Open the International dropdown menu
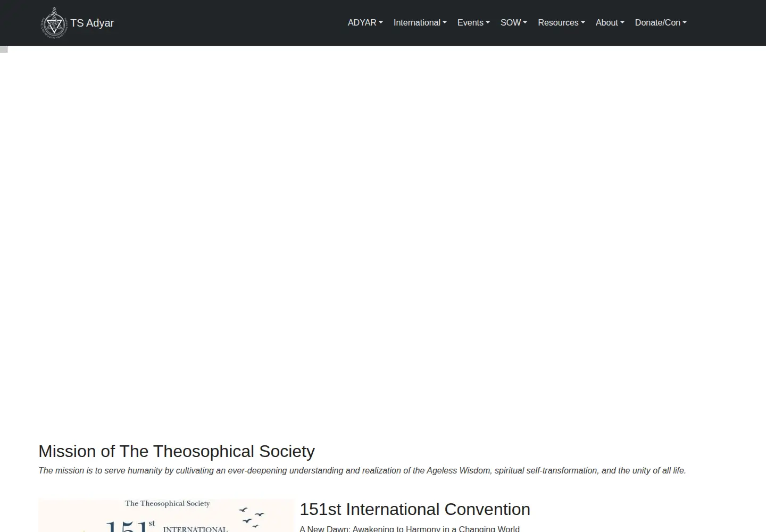 [x=420, y=22]
